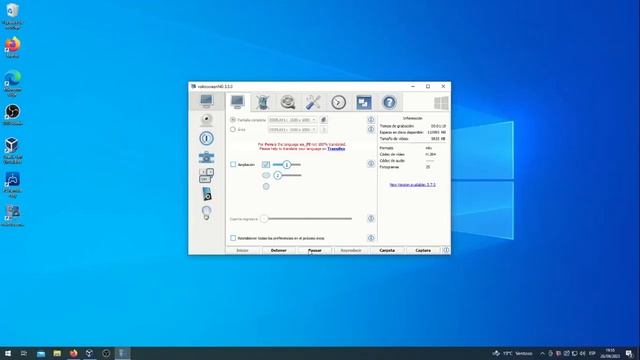Viewport: 640px width, 360px height.
Task: Click the Tiempo de grabación info text
Action: click(397, 126)
